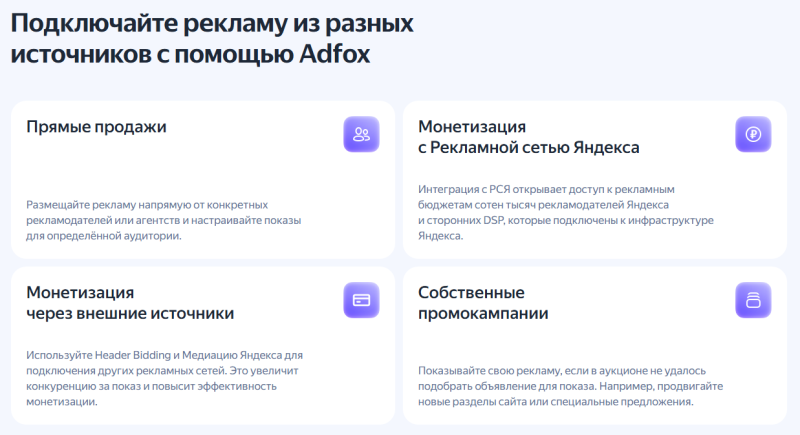This screenshot has width=800, height=435.
Task: Select the Монетизация с Рекламной сетью Яндекса title
Action: 529,137
